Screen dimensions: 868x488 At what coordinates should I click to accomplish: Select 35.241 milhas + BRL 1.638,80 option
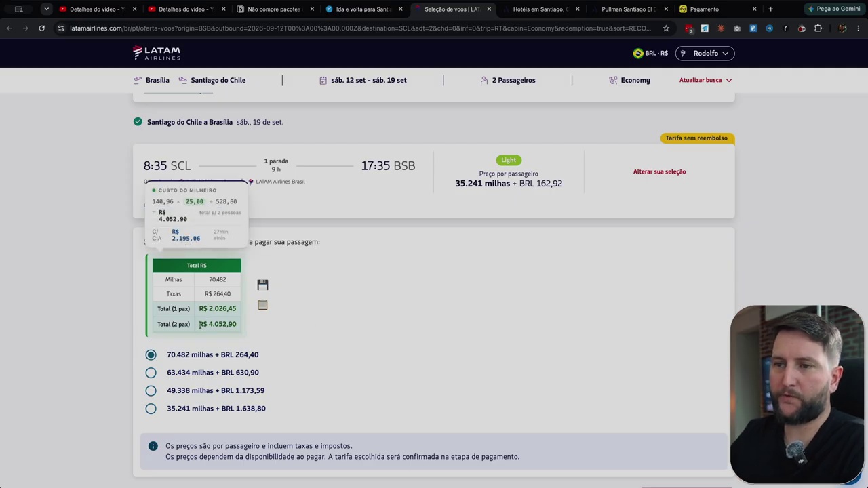tap(151, 409)
